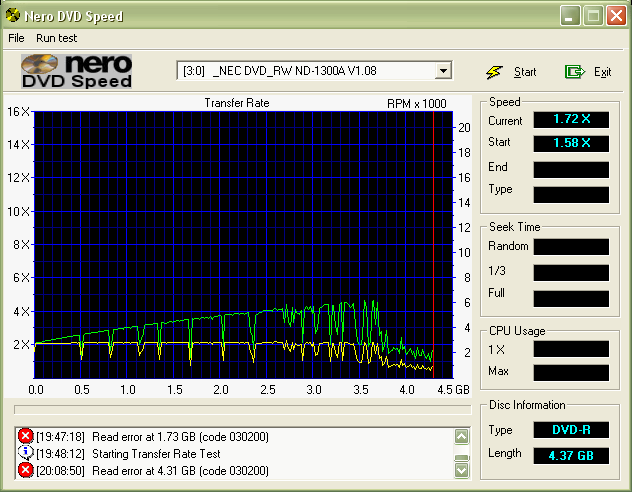The height and width of the screenshot is (492, 632).
Task: Select log entry Read error at 1.73 GB
Action: point(180,437)
